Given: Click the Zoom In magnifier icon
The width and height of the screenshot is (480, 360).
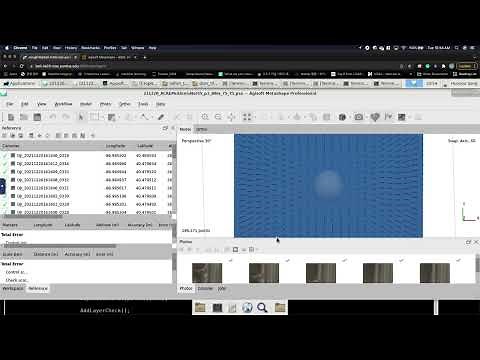Looking at the screenshot, I should 205,117.
